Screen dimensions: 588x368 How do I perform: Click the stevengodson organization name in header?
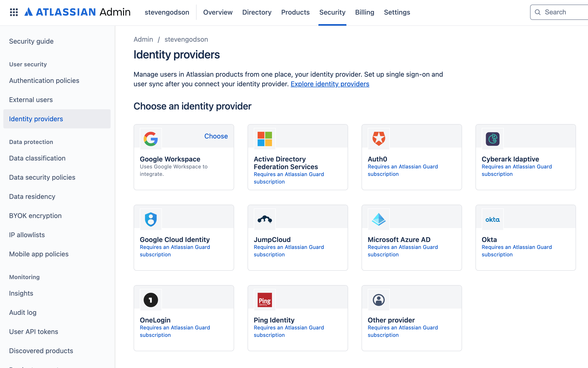167,12
